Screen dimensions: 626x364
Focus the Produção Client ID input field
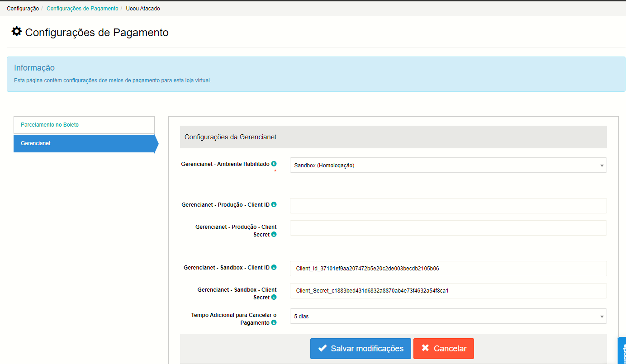click(x=448, y=206)
